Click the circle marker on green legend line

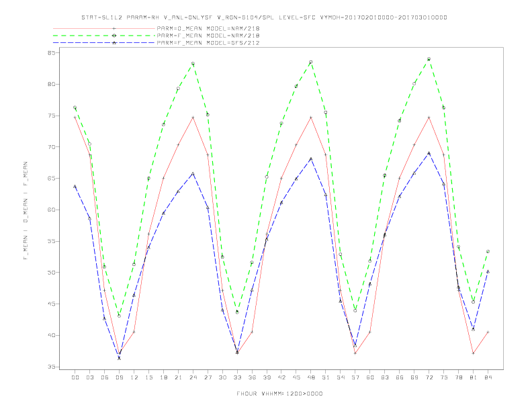click(x=114, y=36)
